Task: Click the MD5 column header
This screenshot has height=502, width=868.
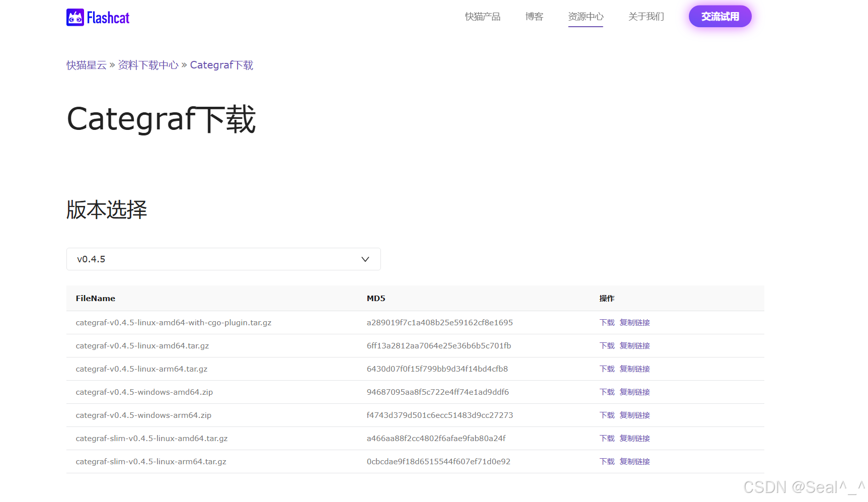Action: pyautogui.click(x=376, y=298)
